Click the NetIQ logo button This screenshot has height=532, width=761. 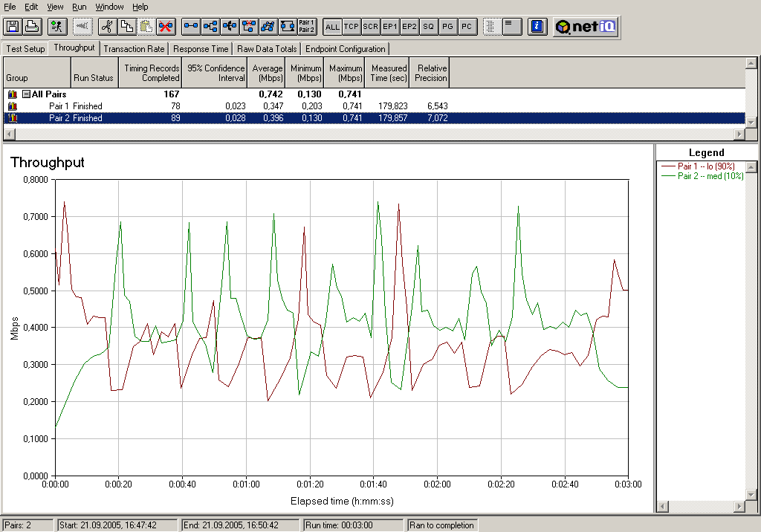(586, 27)
